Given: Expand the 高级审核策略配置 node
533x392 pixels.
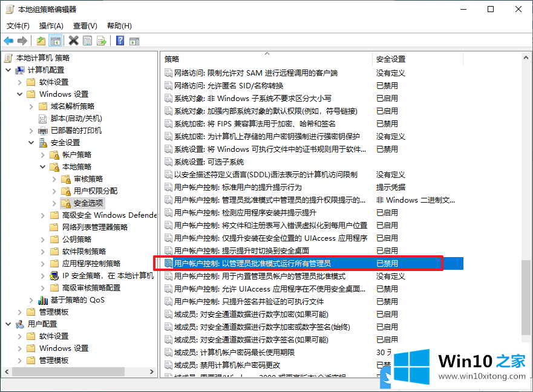Looking at the screenshot, I should click(x=43, y=288).
